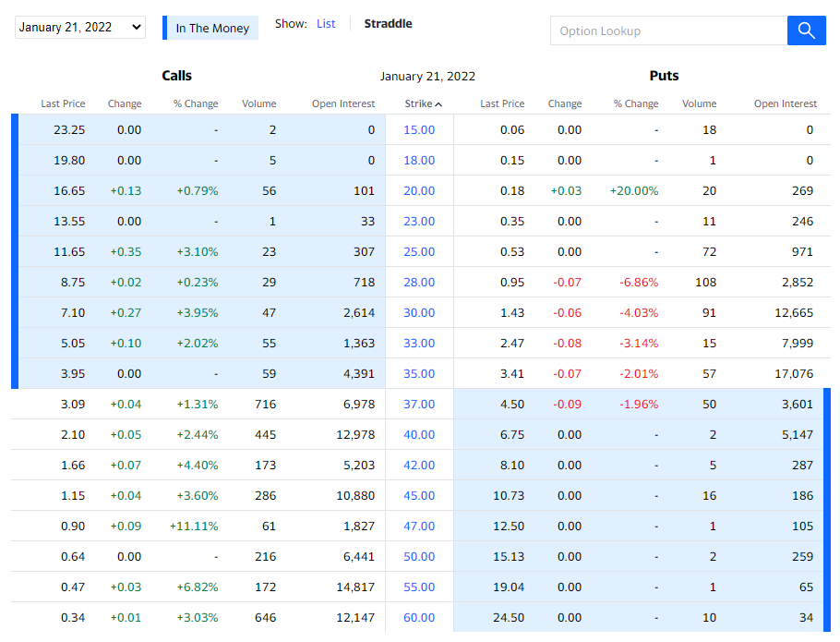
Task: Click the Calls Open Interest column header
Action: pos(342,104)
